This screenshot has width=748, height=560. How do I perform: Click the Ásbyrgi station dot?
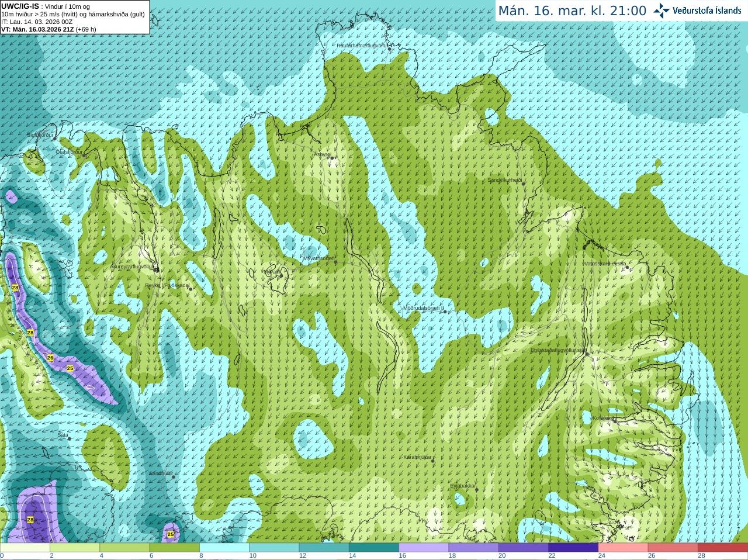[331, 158]
